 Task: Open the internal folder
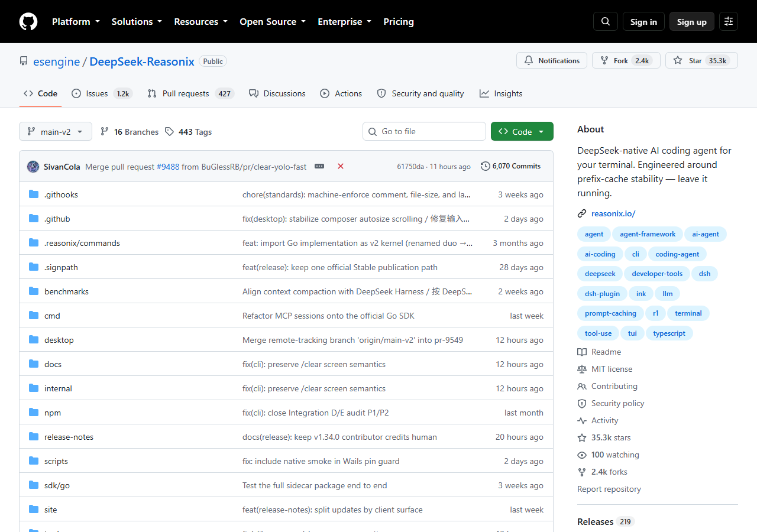point(58,388)
